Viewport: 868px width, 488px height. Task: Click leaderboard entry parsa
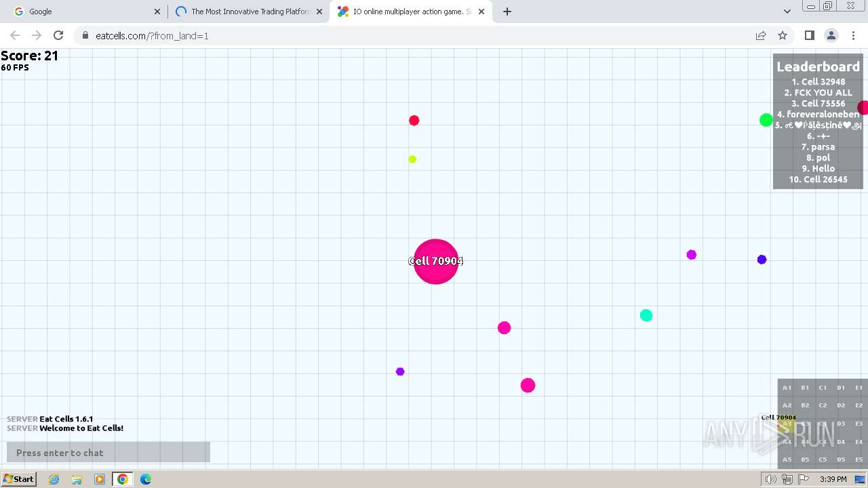point(818,147)
